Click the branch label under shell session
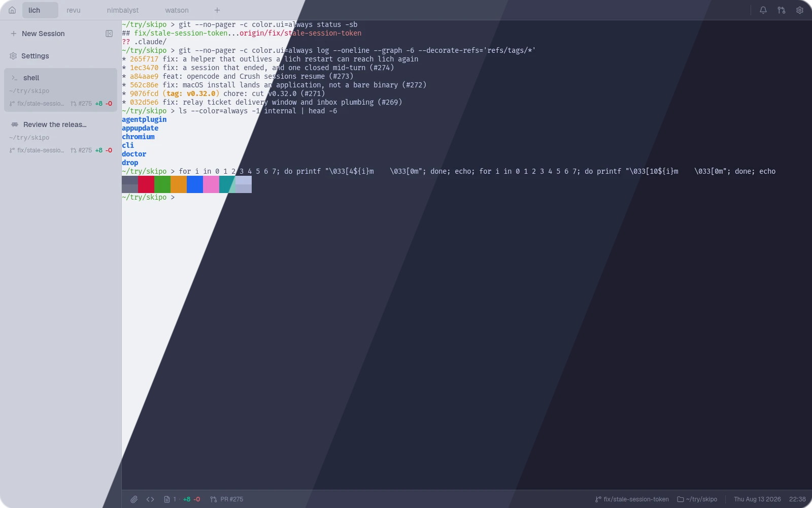 click(x=37, y=104)
